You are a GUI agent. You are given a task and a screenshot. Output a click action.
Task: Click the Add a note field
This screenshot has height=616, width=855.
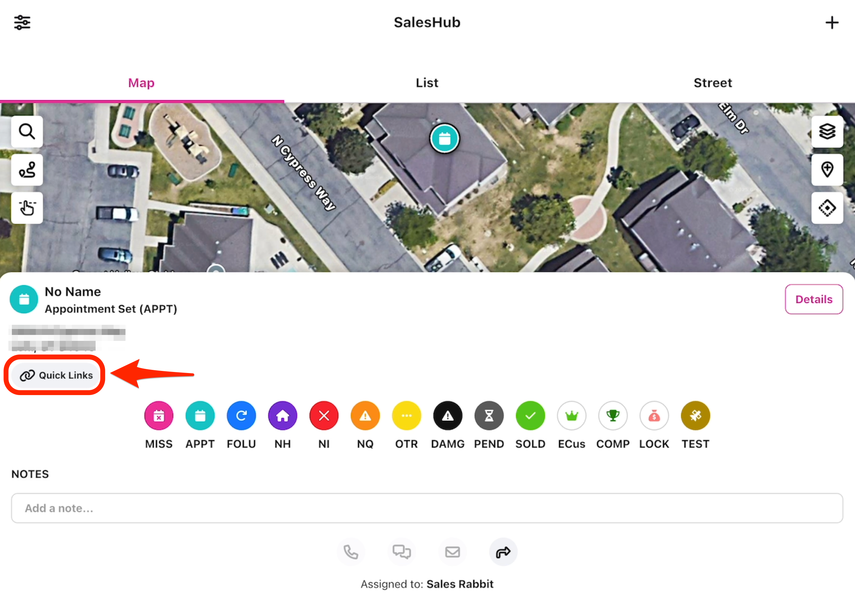(x=427, y=508)
